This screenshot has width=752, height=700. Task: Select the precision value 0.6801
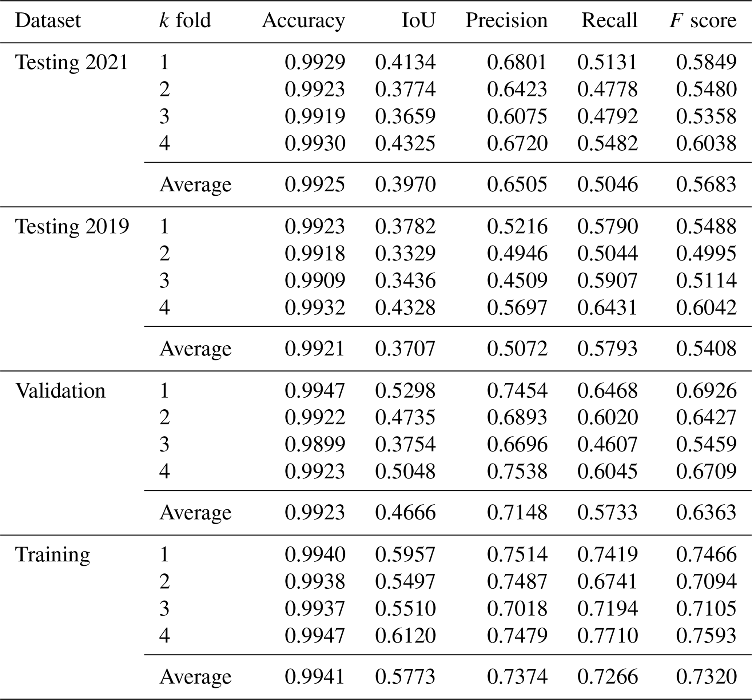[517, 63]
